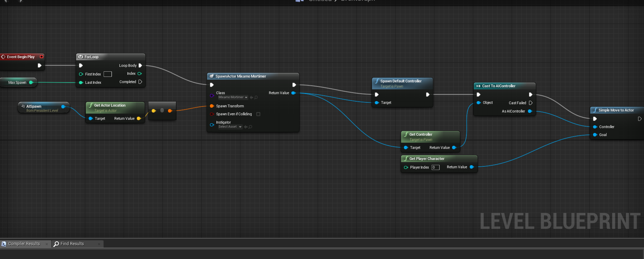Select the Spawn Default Controller node title
Screen dimensions: 644x259
401,81
